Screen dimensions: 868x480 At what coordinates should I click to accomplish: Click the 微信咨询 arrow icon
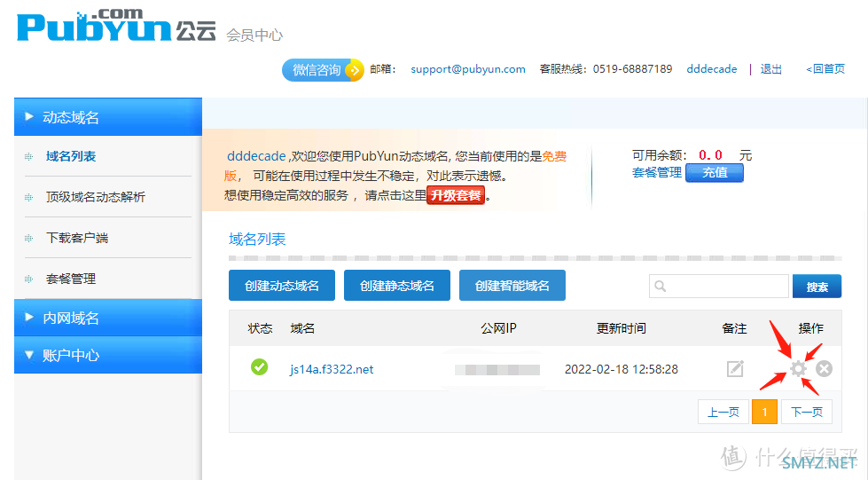coord(353,70)
